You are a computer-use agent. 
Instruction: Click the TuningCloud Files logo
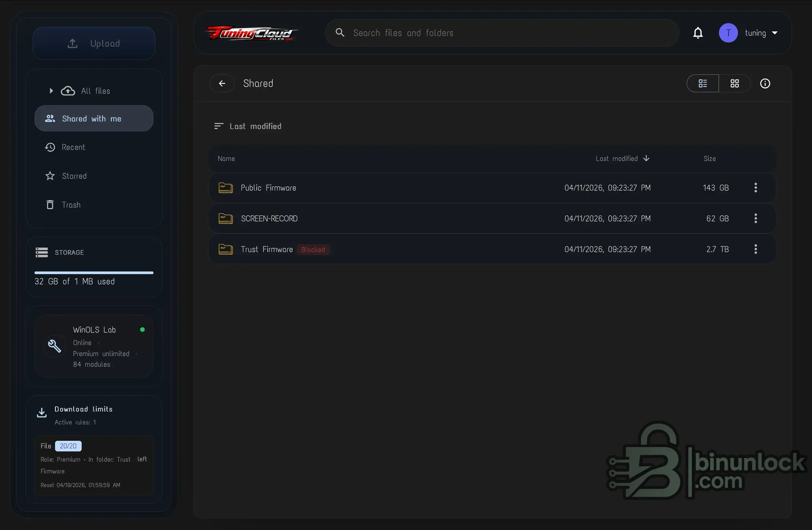click(x=251, y=33)
